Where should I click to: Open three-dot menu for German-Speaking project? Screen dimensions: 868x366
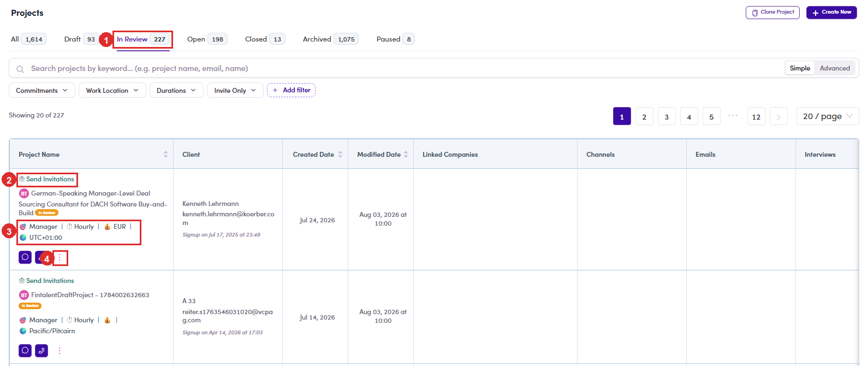(x=60, y=257)
